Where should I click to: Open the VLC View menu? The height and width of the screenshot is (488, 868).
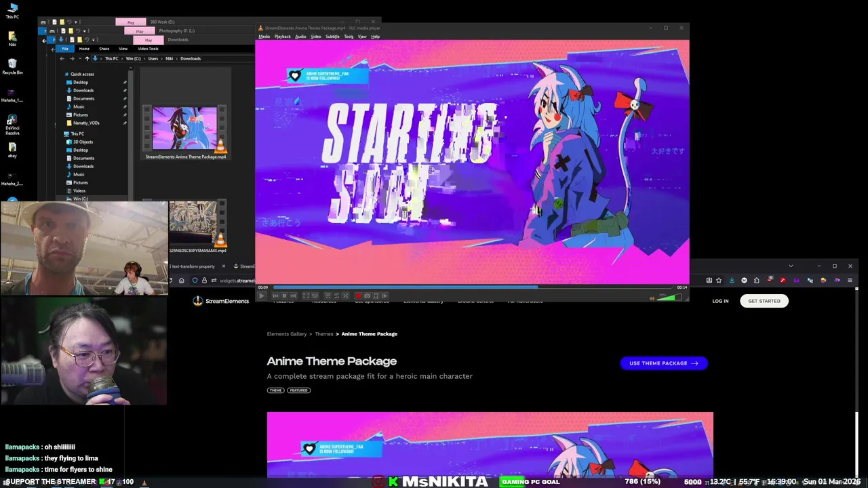pos(362,37)
